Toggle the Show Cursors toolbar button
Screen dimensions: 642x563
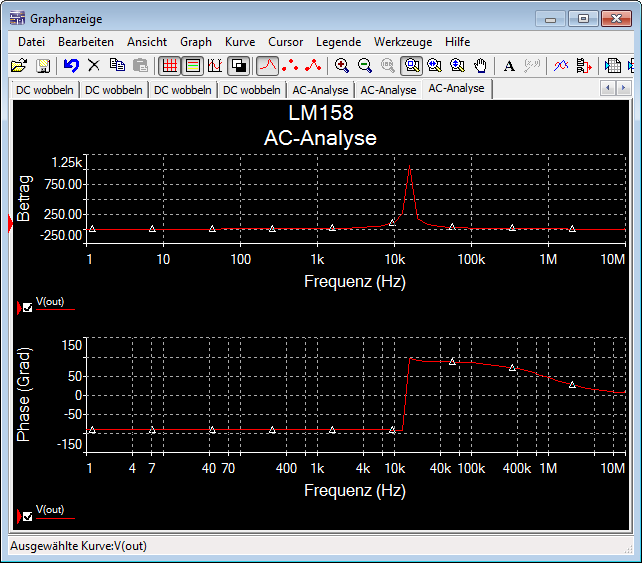point(215,66)
